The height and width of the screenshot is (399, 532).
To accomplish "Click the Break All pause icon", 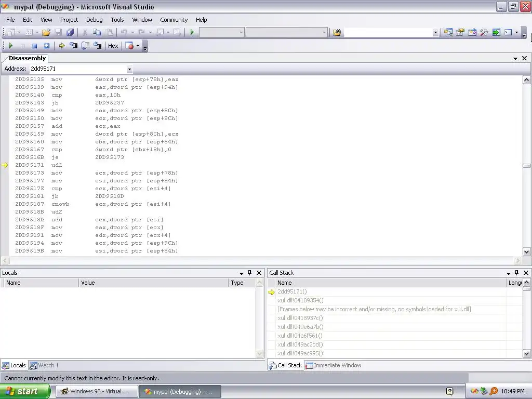I will [x=22, y=46].
